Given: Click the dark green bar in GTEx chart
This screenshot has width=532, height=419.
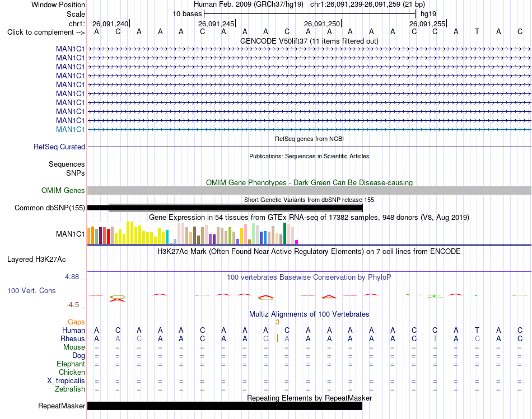Looking at the screenshot, I should tap(284, 233).
